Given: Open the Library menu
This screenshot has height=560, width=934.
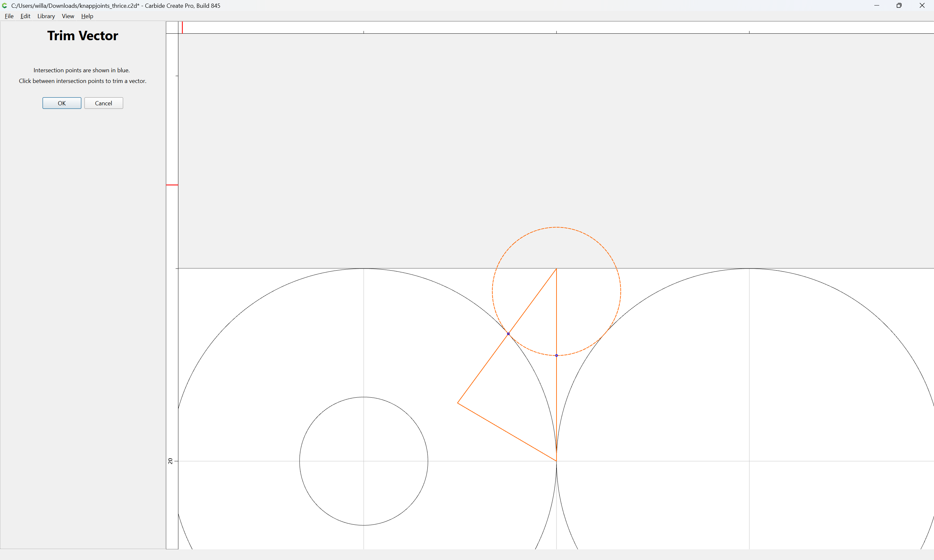Looking at the screenshot, I should [46, 16].
